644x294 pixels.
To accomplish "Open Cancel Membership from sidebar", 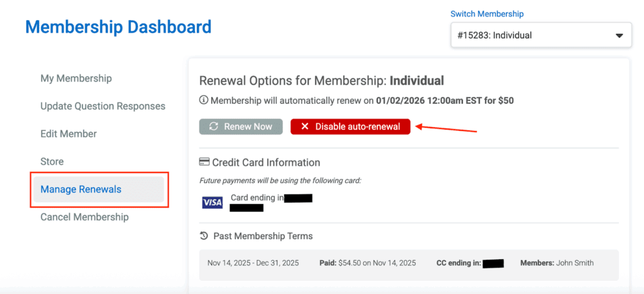I will 84,217.
